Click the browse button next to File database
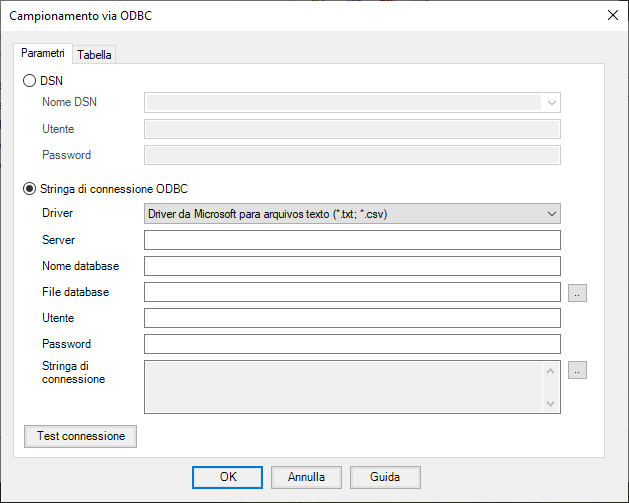 (x=577, y=292)
